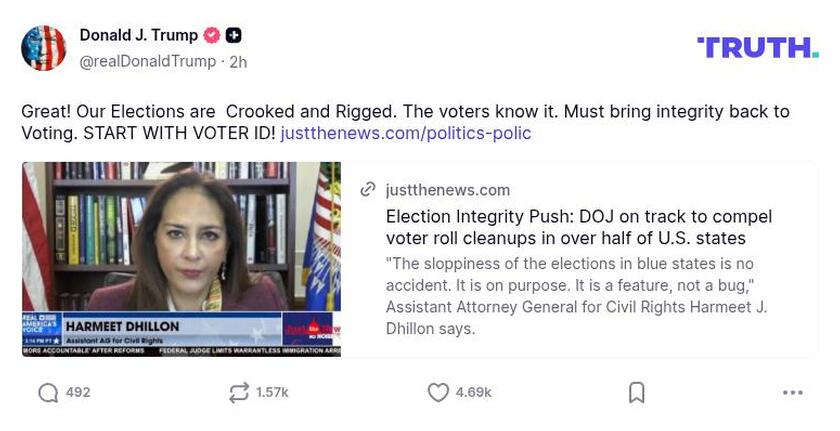Viewport: 840px width, 431px height.
Task: Click the Harmeet Dhillon video thumbnail
Action: (181, 258)
